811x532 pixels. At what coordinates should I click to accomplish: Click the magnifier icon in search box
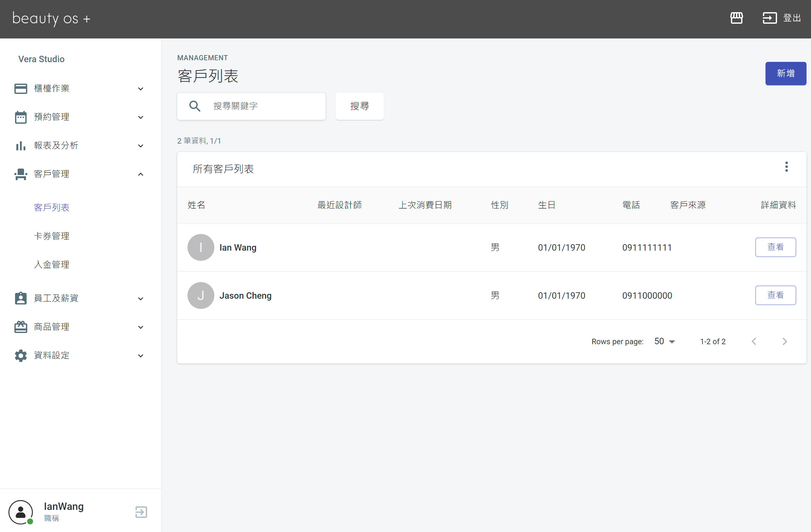point(195,106)
